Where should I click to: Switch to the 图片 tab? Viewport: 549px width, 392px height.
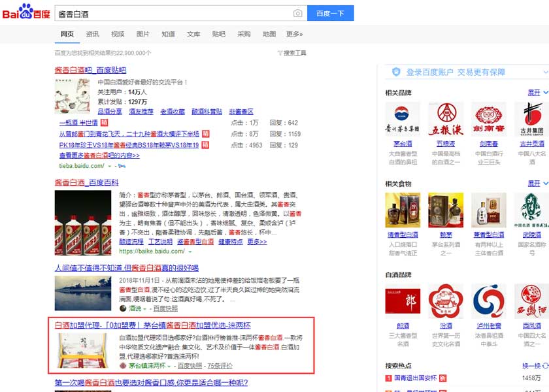pyautogui.click(x=143, y=34)
